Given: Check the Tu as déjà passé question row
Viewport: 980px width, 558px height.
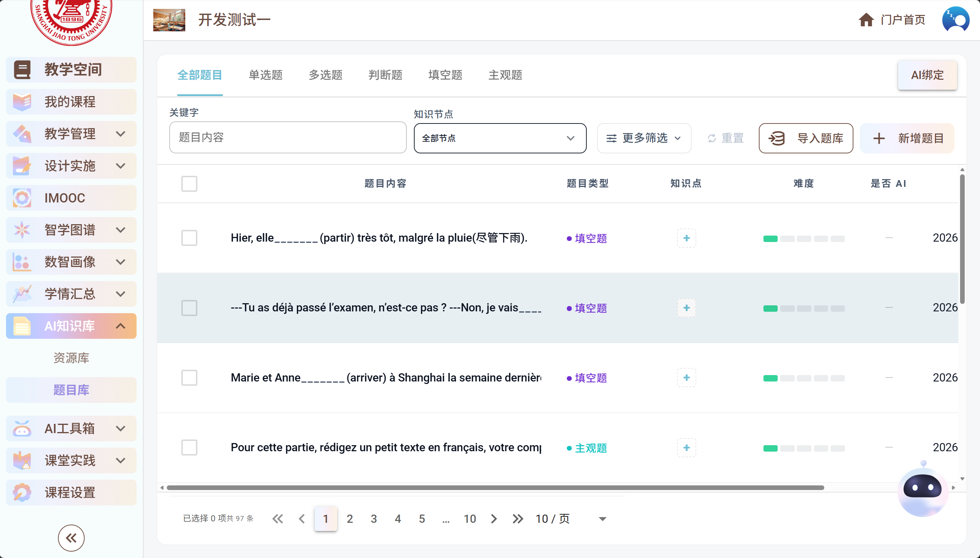Looking at the screenshot, I should tap(189, 308).
